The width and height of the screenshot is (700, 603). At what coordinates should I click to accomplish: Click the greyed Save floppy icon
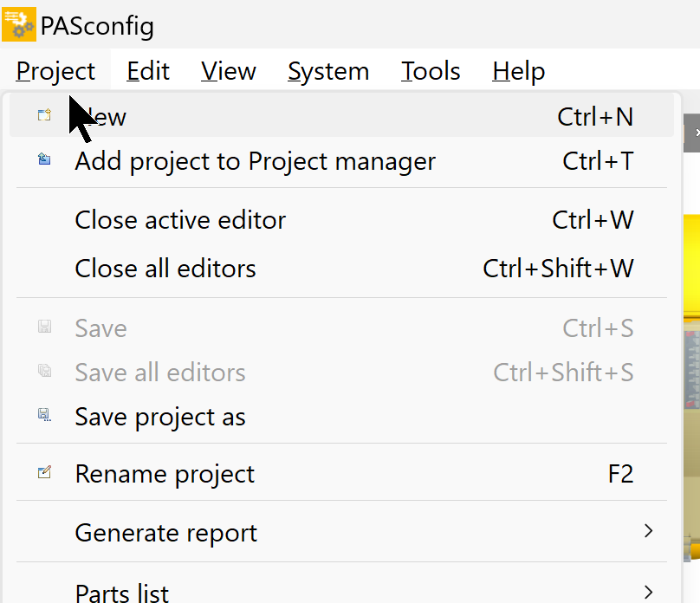(44, 327)
